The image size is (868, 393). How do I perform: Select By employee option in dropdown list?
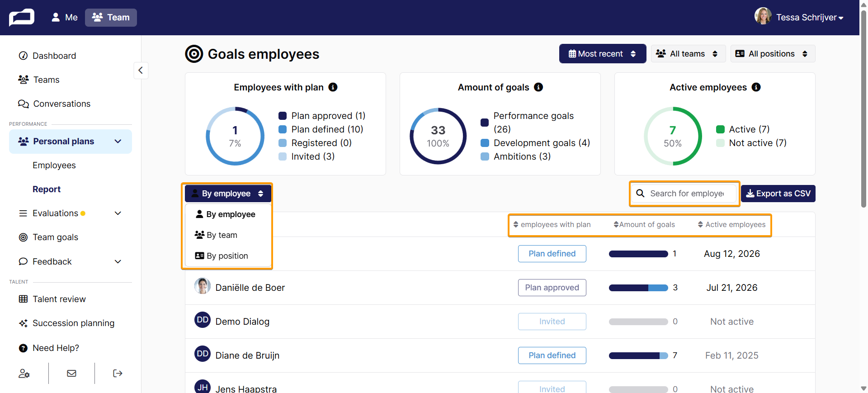point(228,214)
